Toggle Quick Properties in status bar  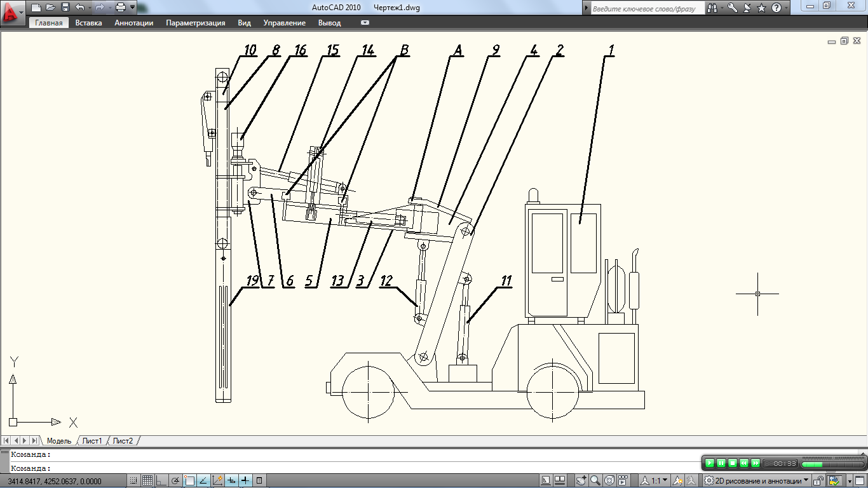pos(259,481)
